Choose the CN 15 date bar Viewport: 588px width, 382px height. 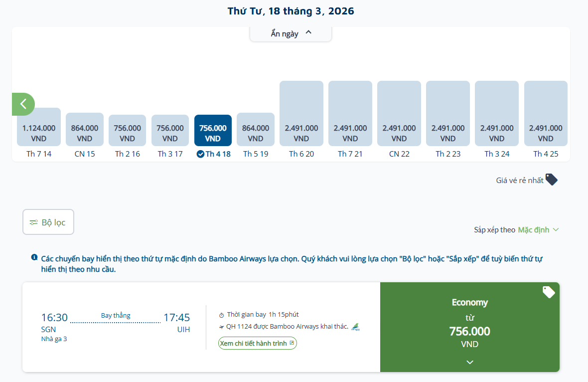point(85,130)
